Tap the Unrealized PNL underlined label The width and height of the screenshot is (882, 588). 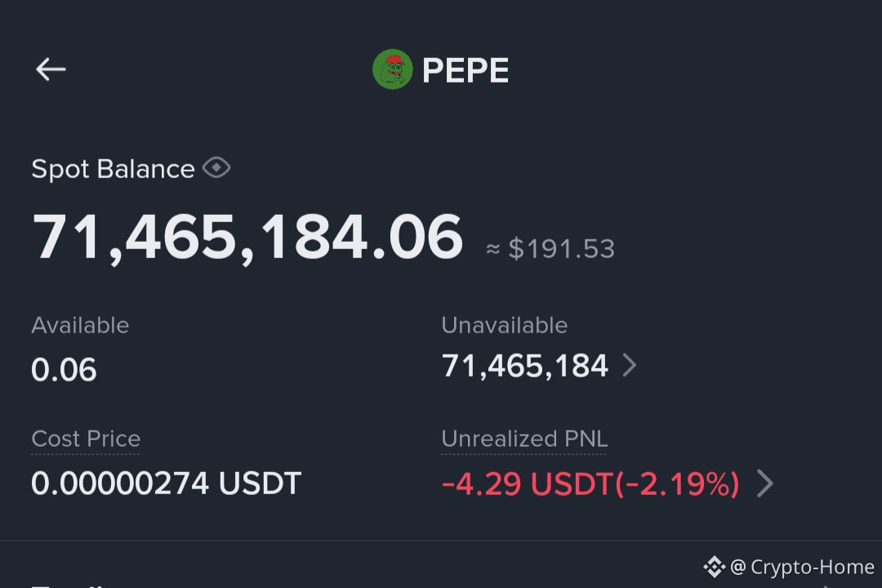click(524, 439)
